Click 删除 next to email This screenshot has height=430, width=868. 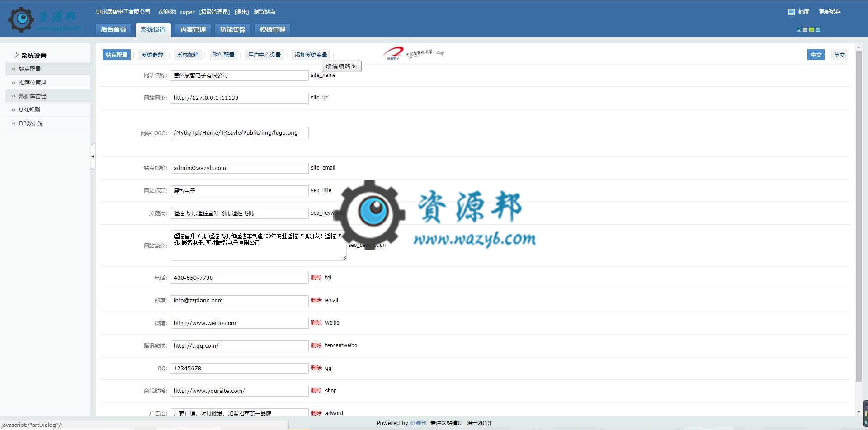(316, 300)
